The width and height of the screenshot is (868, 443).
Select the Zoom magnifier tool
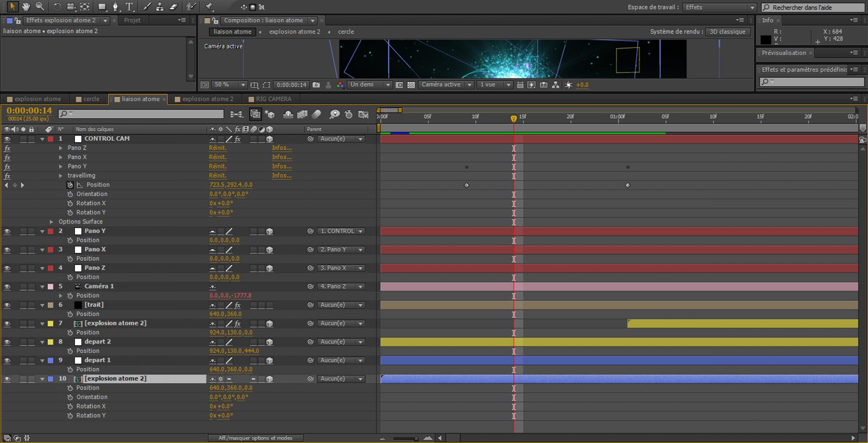pyautogui.click(x=40, y=6)
